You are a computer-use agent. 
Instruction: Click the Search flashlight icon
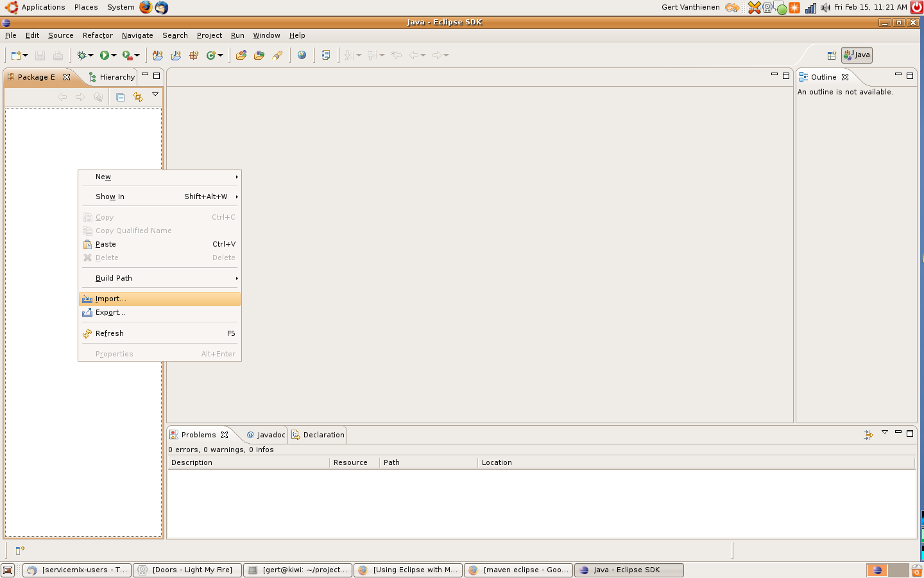pyautogui.click(x=277, y=55)
